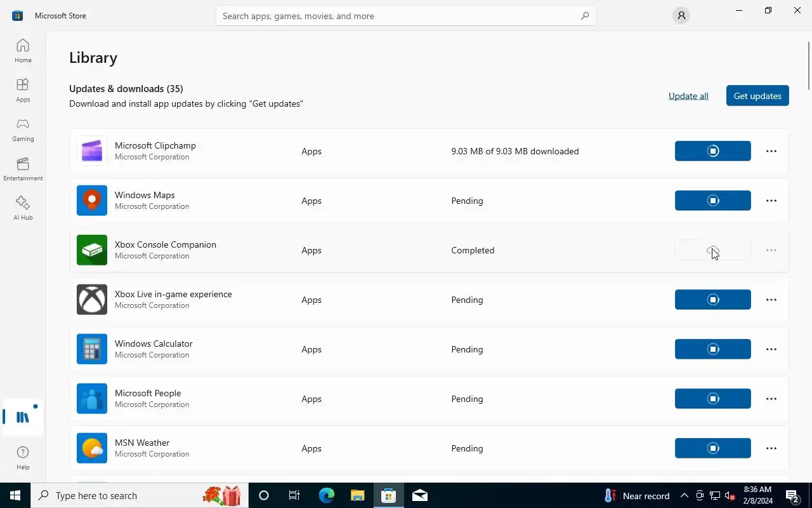The height and width of the screenshot is (508, 812).
Task: Click the MSN Weather app icon
Action: click(92, 448)
